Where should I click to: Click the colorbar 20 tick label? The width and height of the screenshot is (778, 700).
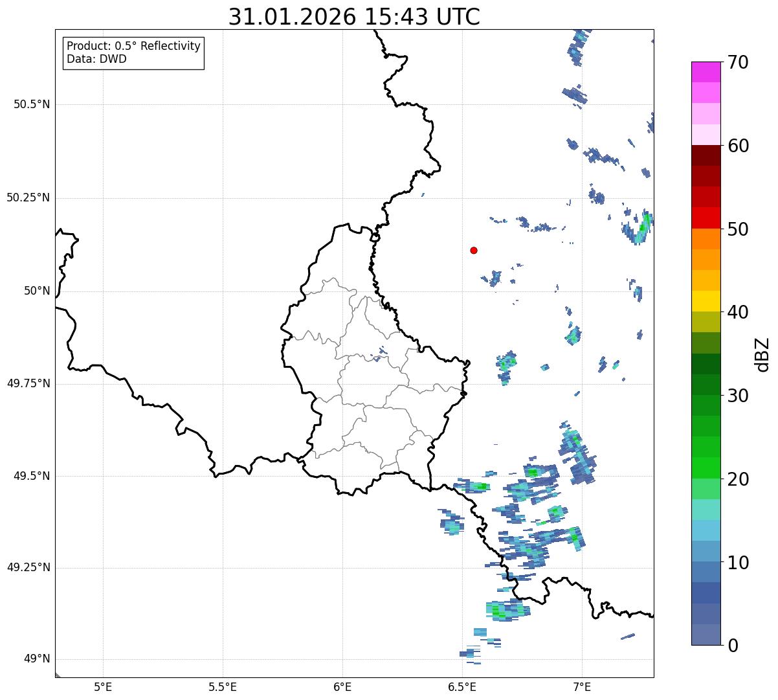tap(738, 479)
